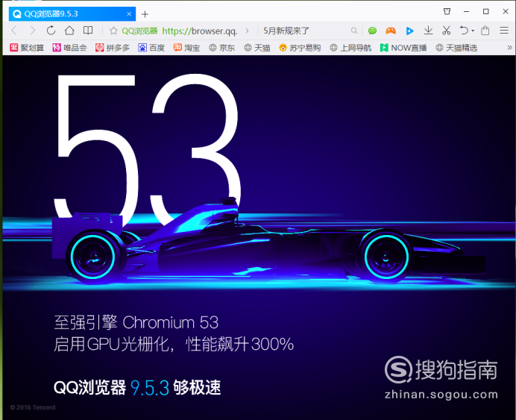
Task: Open the NOW直播 bookmark
Action: 403,48
